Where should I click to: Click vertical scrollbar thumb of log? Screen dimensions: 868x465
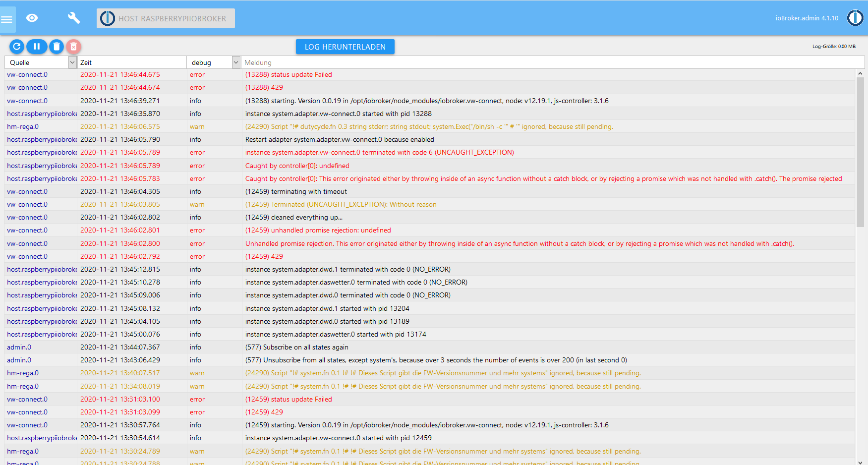click(860, 152)
